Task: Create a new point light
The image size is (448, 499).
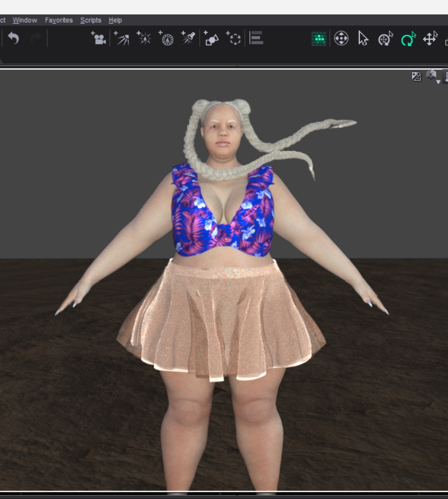Action: coord(144,38)
